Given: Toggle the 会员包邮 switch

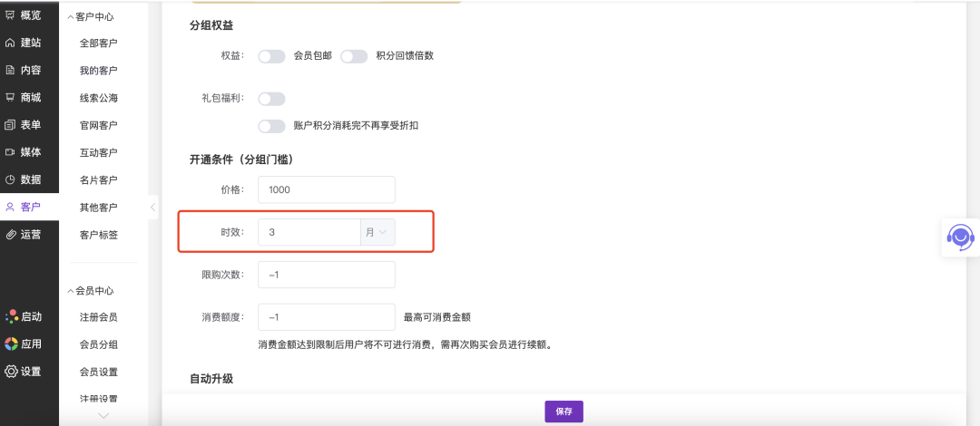Looking at the screenshot, I should [272, 56].
